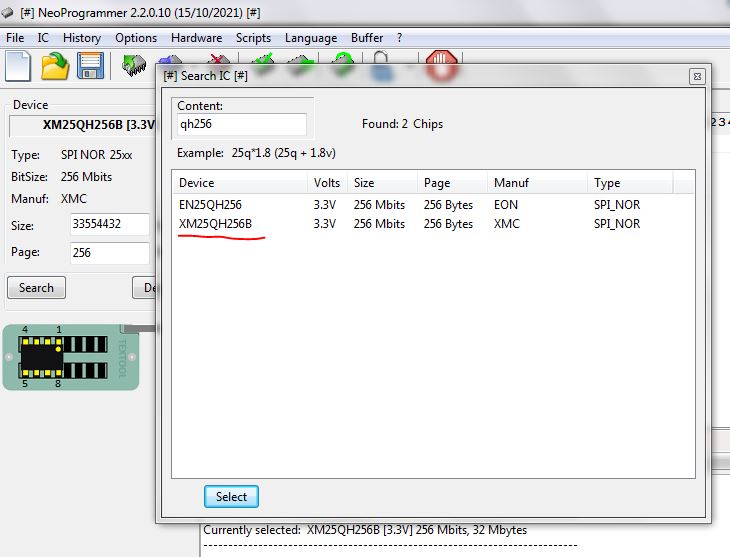Click the Type value 'SPI NOR 25xx'
This screenshot has height=557, width=730.
[x=96, y=155]
